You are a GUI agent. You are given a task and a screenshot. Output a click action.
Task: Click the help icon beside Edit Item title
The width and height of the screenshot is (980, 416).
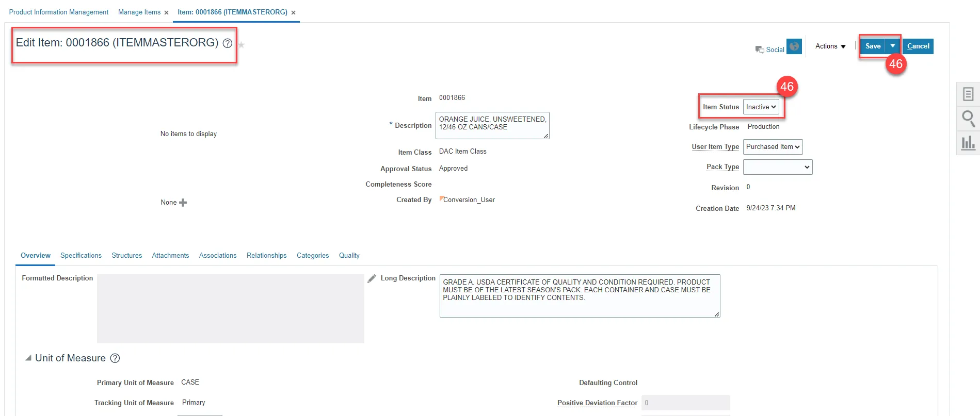coord(227,43)
